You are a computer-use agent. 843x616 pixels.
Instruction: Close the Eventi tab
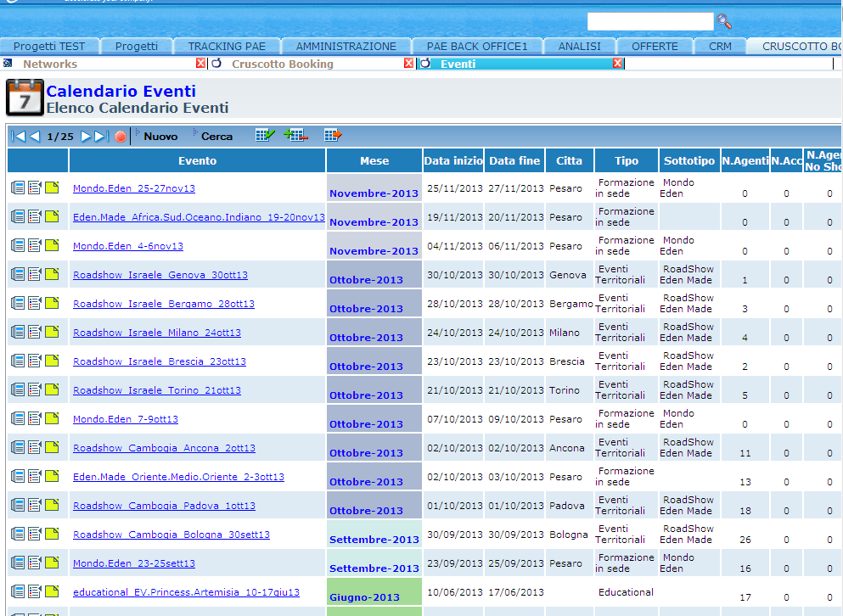(x=617, y=64)
